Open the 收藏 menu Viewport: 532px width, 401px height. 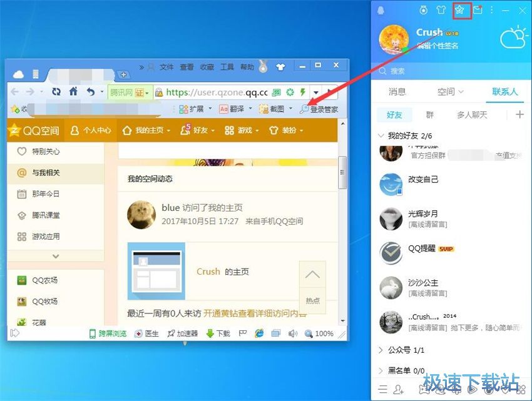207,67
